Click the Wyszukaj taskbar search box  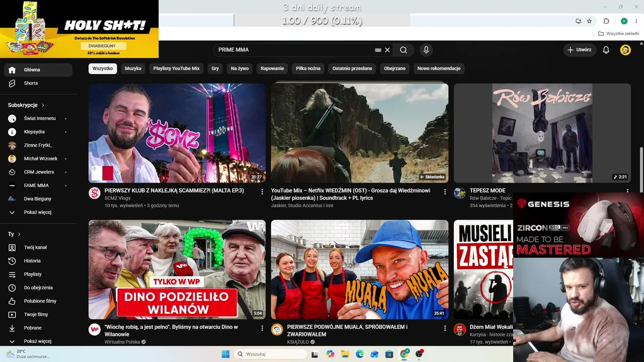pos(271,354)
